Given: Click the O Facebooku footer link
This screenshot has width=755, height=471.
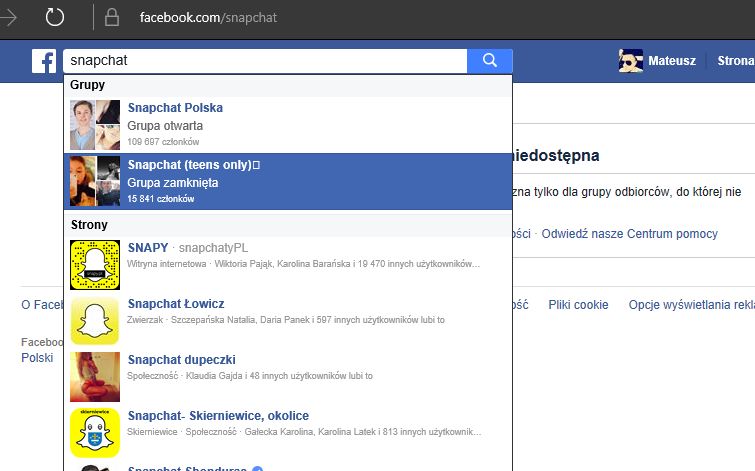Looking at the screenshot, I should click(x=42, y=304).
